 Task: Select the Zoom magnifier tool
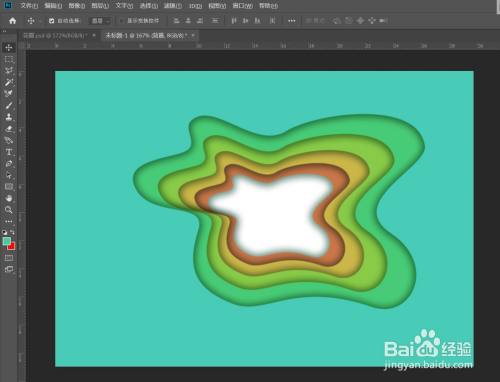(x=9, y=210)
